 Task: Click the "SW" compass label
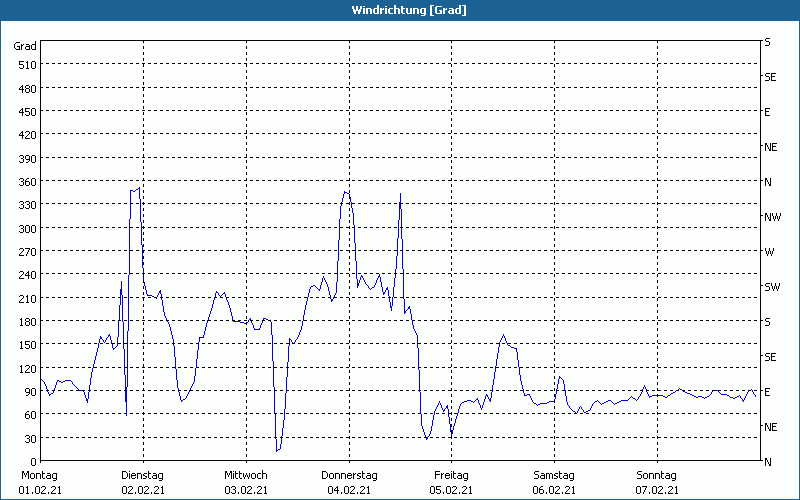pos(772,287)
